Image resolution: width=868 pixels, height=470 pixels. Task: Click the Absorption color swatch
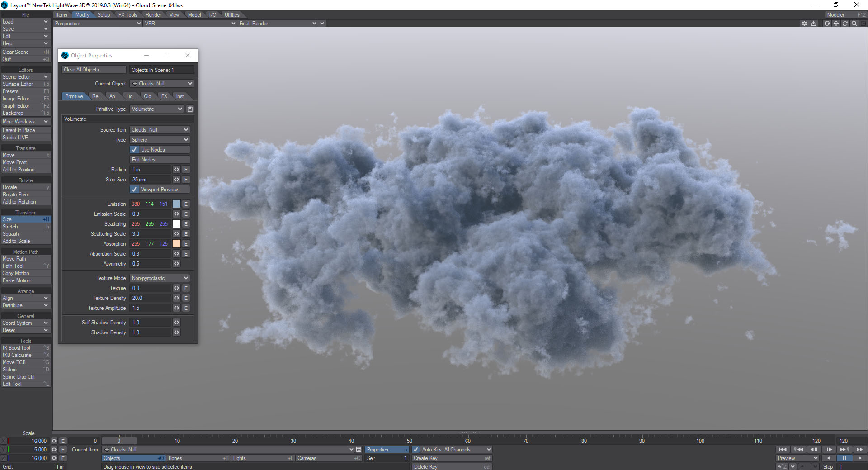(176, 244)
